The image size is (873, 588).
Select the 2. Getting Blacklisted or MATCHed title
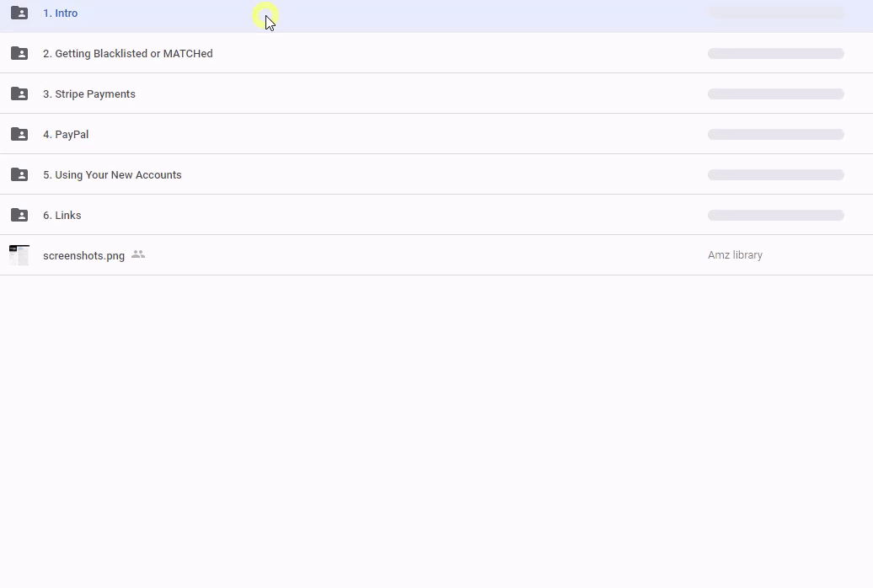(x=127, y=54)
